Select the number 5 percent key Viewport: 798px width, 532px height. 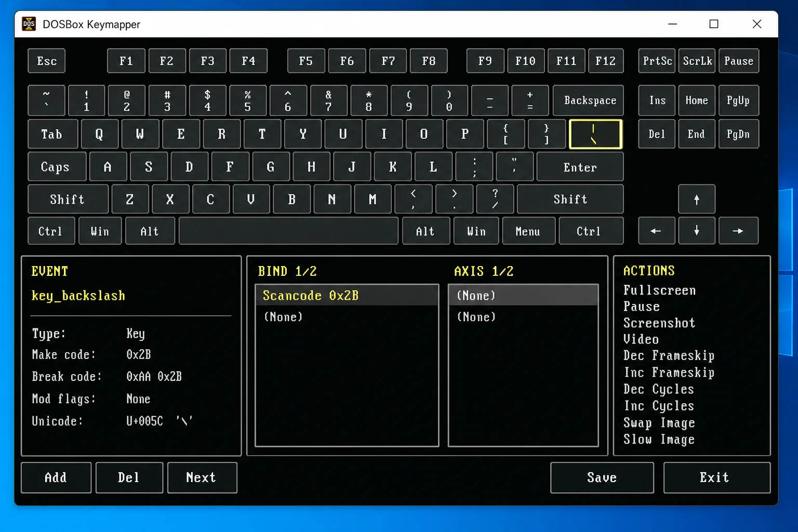(248, 100)
